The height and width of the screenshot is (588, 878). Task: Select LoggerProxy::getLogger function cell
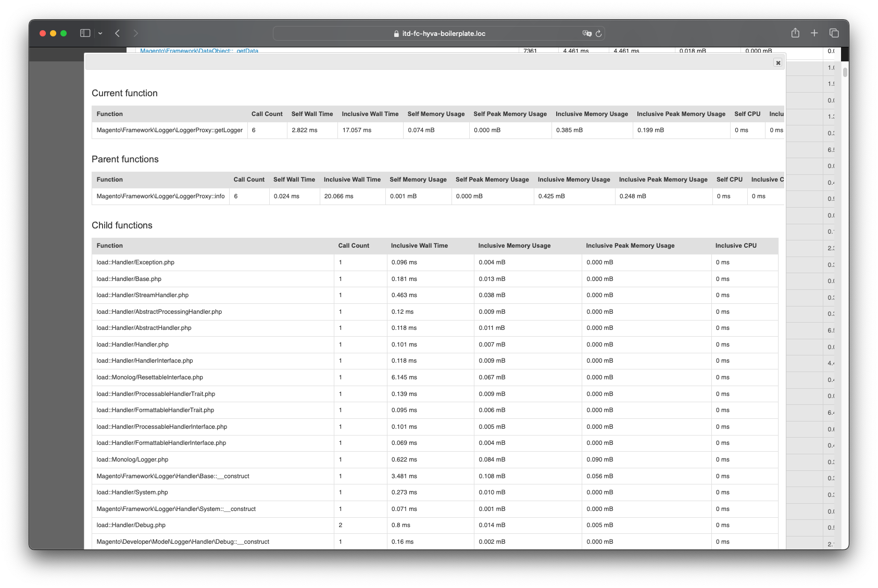coord(170,130)
